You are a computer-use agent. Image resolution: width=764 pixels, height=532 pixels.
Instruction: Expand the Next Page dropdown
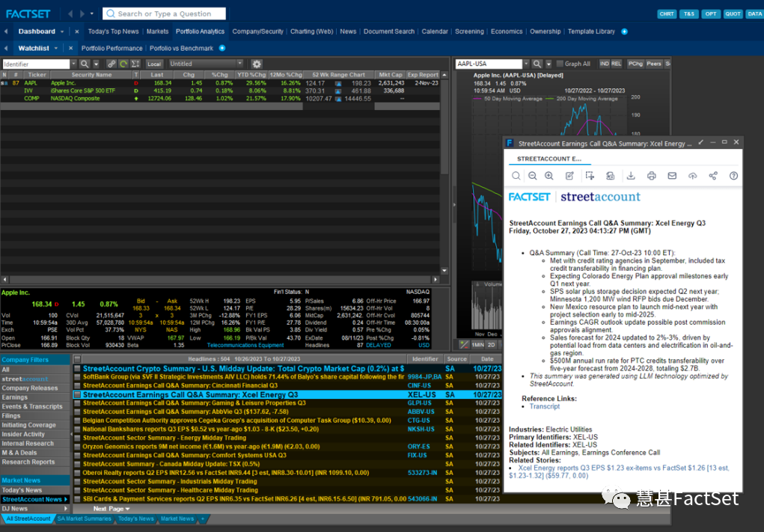click(111, 509)
